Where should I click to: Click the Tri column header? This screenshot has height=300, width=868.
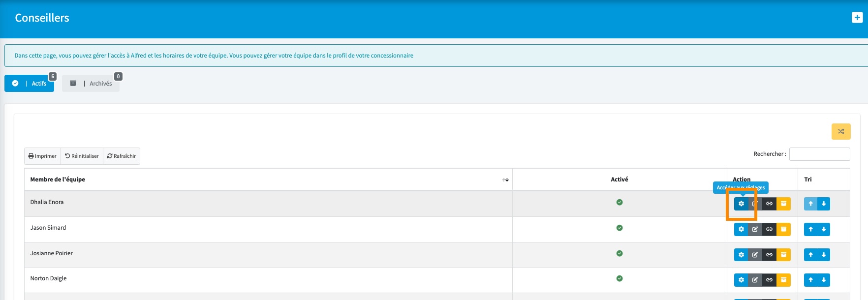click(x=824, y=180)
